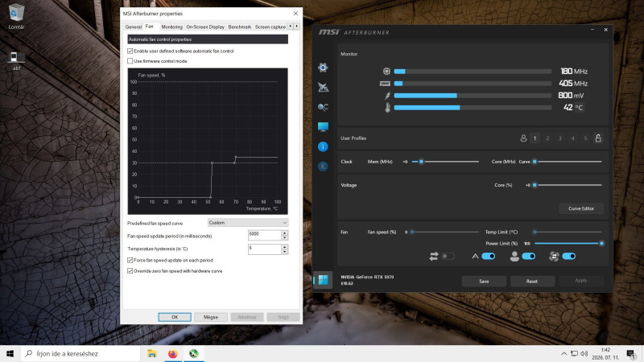This screenshot has width=644, height=362.
Task: Select user profile 1
Action: (535, 138)
